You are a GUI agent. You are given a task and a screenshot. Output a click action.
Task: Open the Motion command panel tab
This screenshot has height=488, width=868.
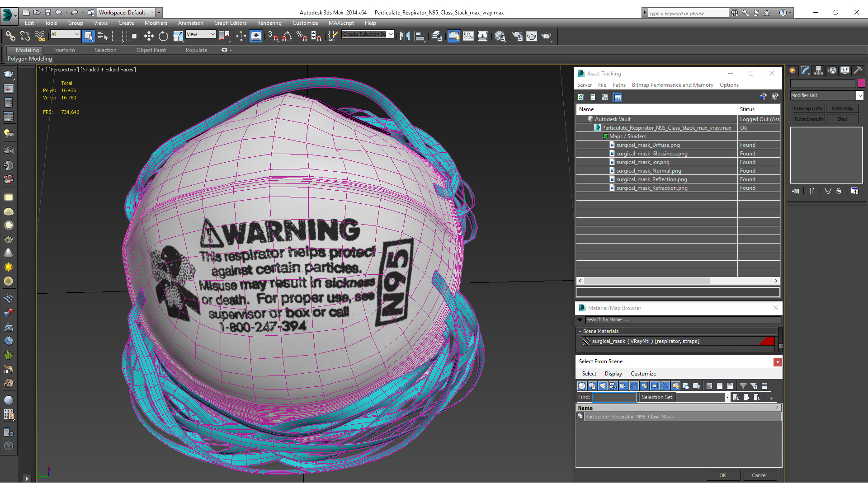pos(832,70)
